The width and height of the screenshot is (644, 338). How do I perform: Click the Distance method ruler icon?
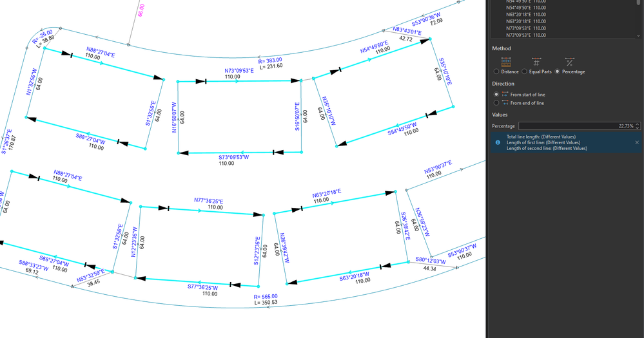point(506,62)
